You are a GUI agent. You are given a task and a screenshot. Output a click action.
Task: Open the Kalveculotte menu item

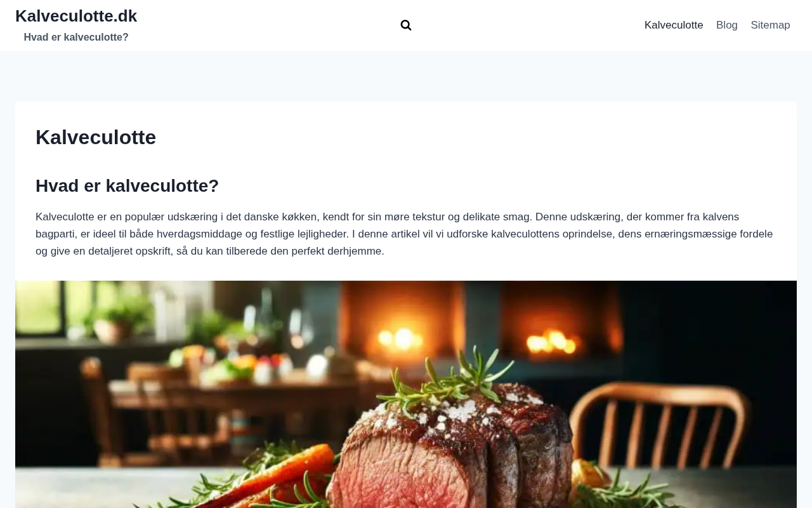tap(674, 25)
